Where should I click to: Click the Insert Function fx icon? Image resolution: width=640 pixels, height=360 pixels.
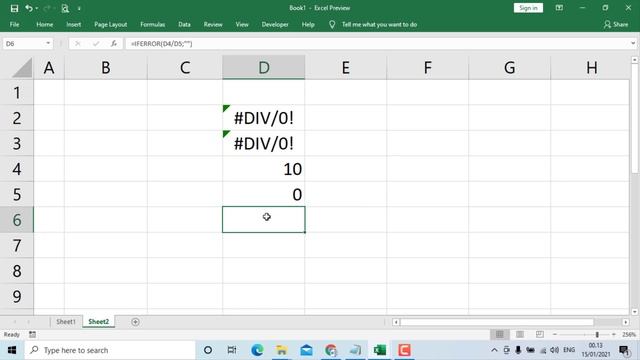pos(114,44)
